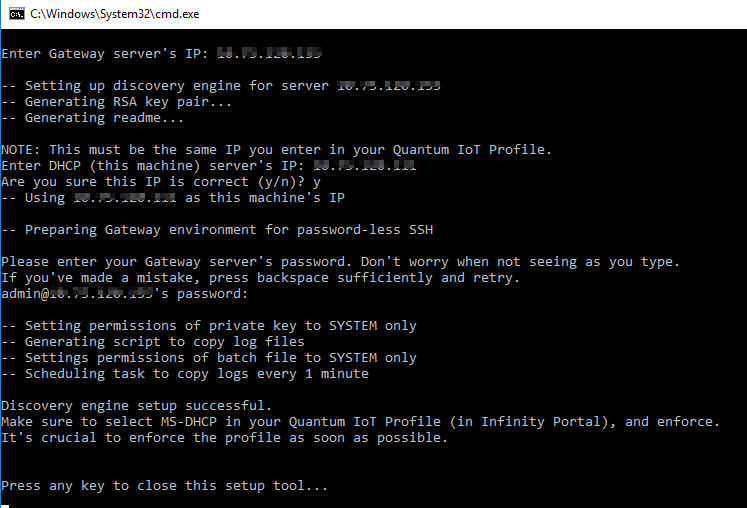Click the "Generating script to copy log files" line
747x508 pixels.
pyautogui.click(x=153, y=342)
